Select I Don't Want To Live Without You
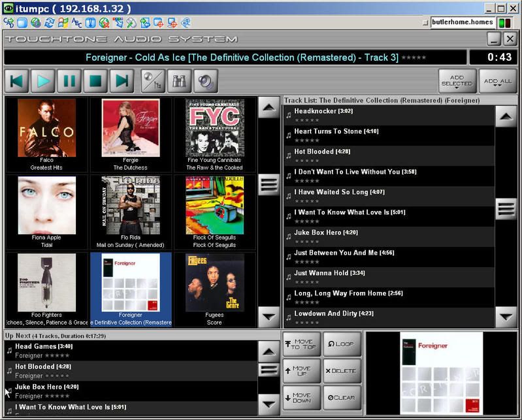The width and height of the screenshot is (522, 420). click(389, 176)
